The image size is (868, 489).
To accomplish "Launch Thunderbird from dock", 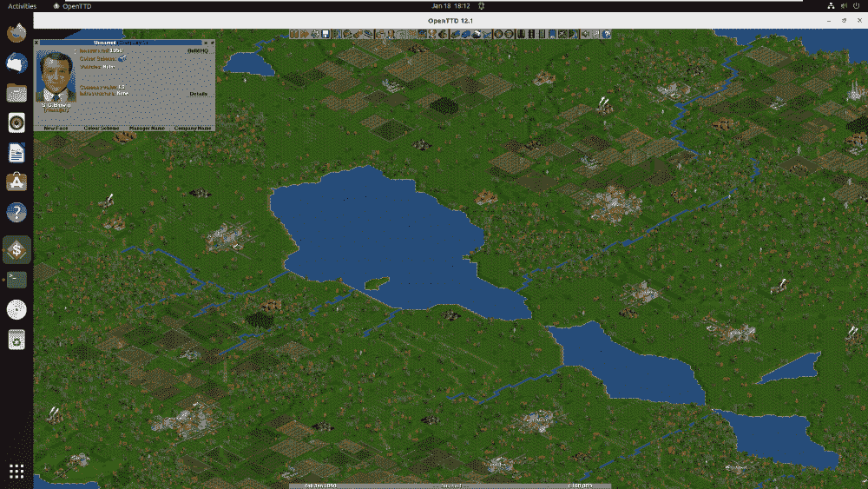I will [x=16, y=63].
